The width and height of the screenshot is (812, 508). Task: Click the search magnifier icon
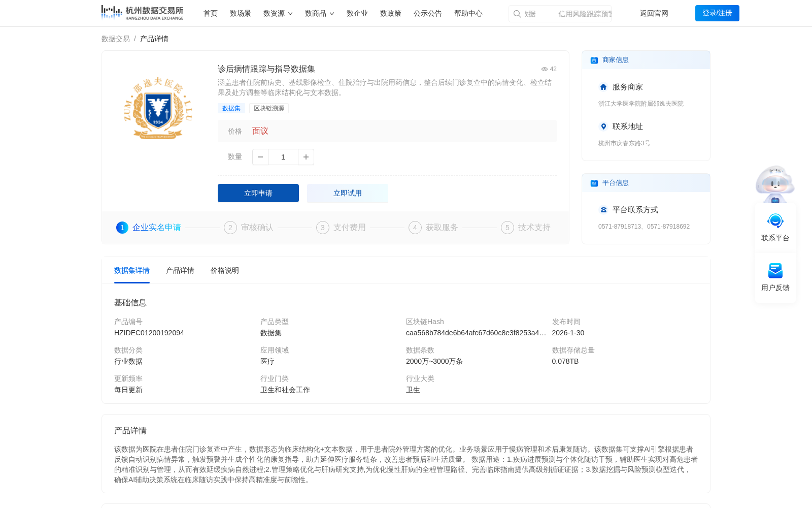coord(517,14)
